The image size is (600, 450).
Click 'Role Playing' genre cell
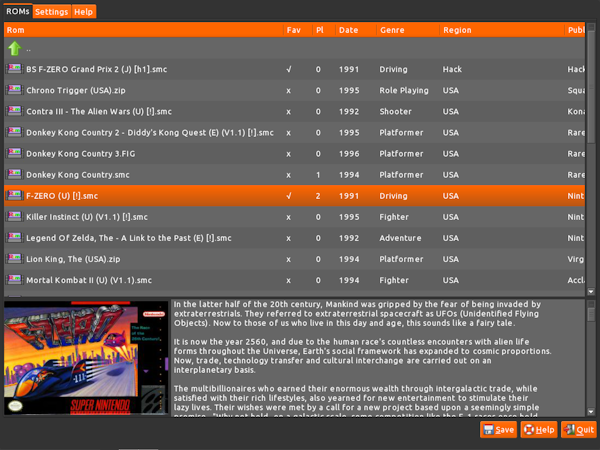[x=404, y=91]
